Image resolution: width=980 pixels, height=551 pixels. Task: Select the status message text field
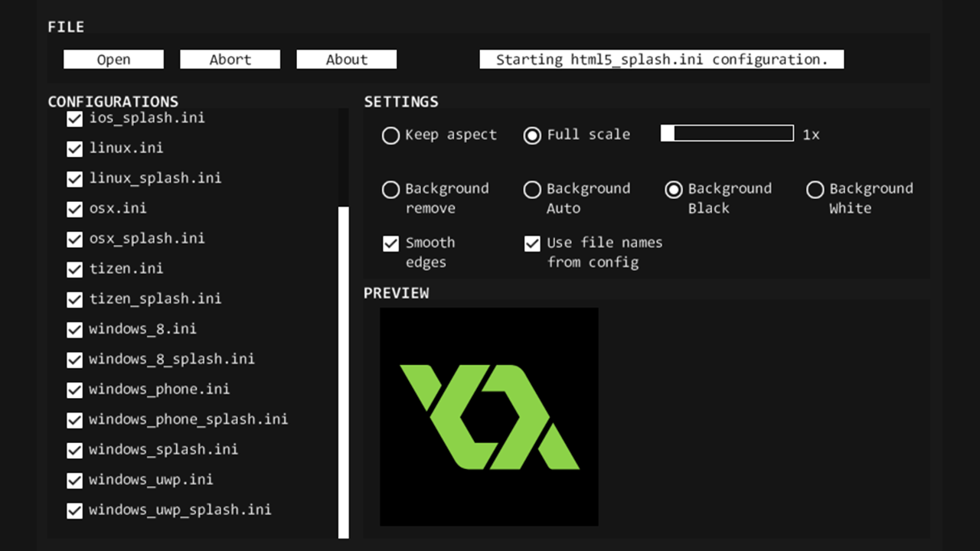pos(661,60)
